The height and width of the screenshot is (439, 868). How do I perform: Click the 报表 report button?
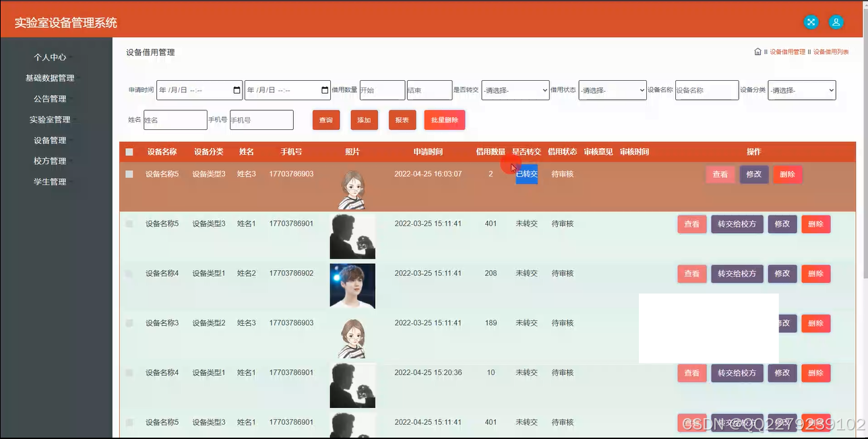[x=402, y=120]
